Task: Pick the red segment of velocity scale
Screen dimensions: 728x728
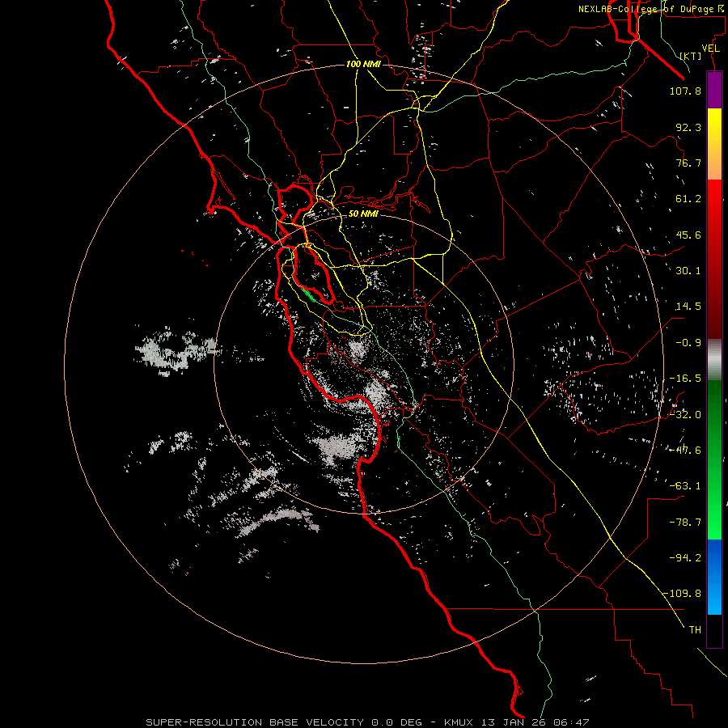Action: click(714, 260)
